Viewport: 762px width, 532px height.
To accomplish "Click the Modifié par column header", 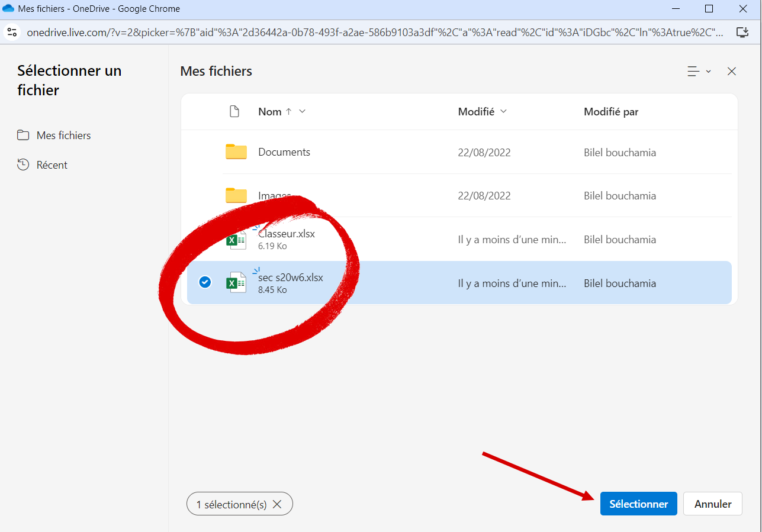I will [x=611, y=112].
